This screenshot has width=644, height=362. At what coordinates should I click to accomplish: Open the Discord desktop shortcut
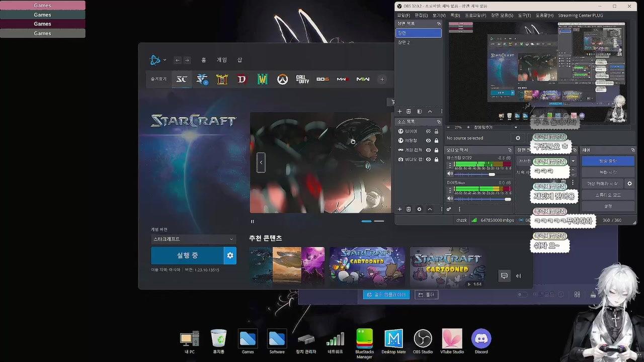point(481,341)
